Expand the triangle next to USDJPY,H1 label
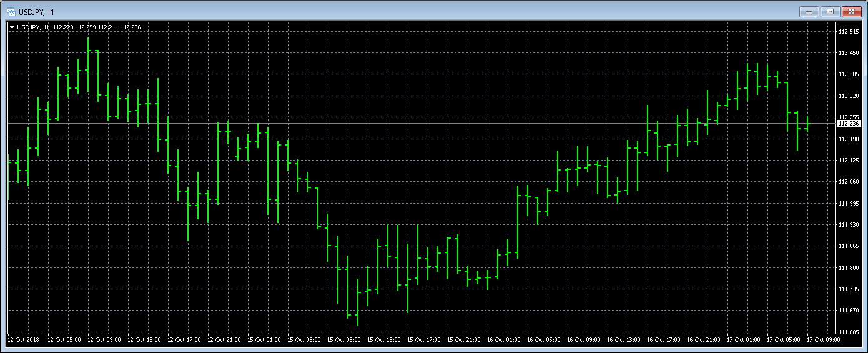This screenshot has width=868, height=353. 12,27
